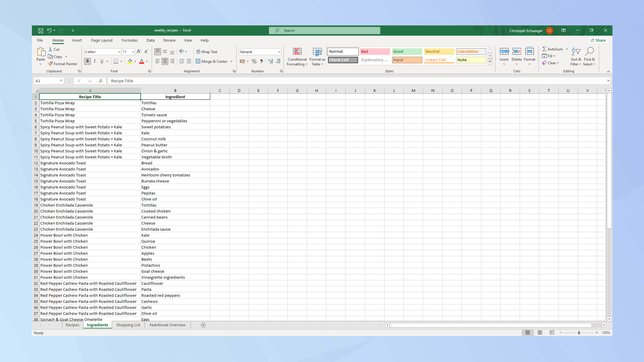
Task: Expand the Name Box dropdown arrow
Action: pyautogui.click(x=61, y=81)
